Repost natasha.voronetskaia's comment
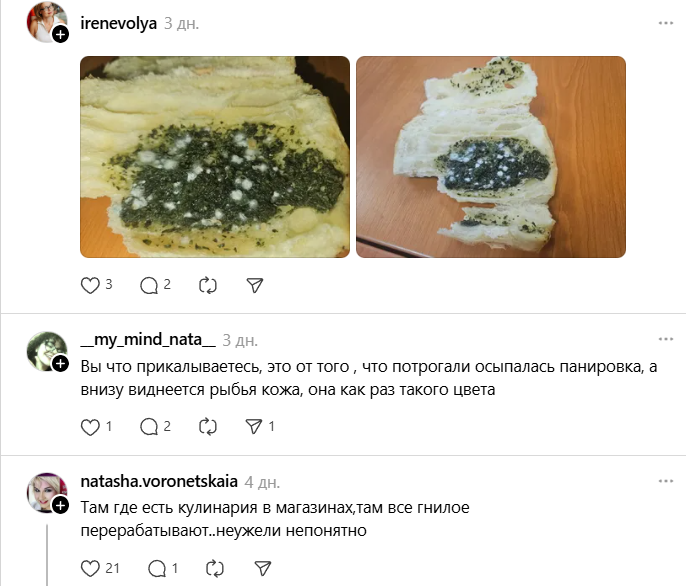The image size is (686, 586). [215, 568]
